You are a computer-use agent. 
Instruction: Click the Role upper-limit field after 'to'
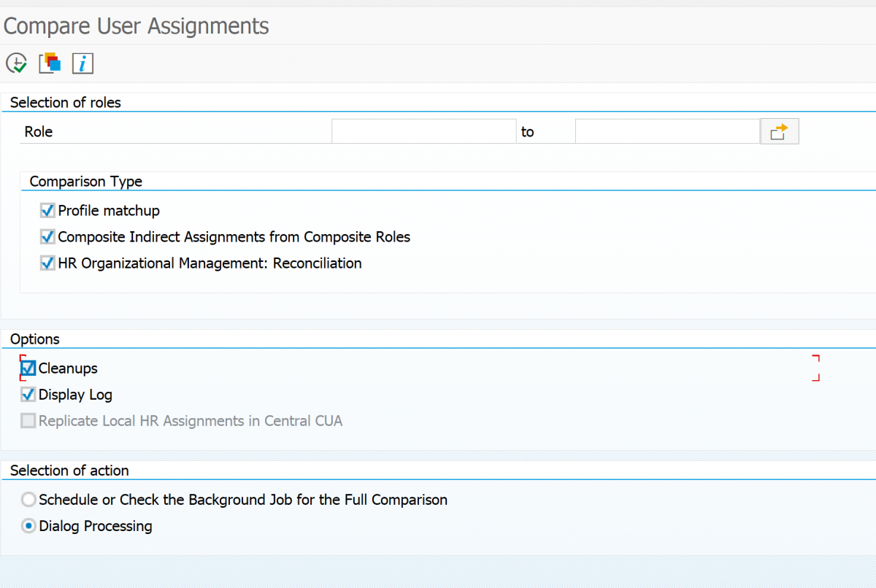coord(666,131)
